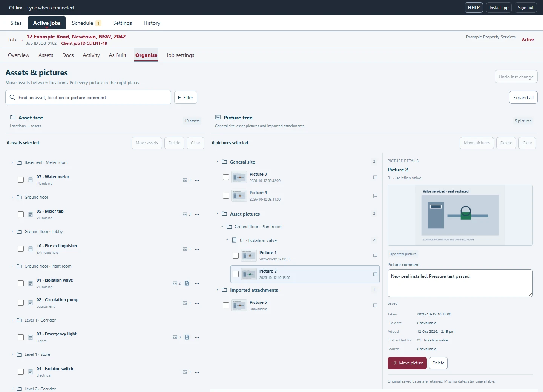
Task: Click Expand all button
Action: 523,97
